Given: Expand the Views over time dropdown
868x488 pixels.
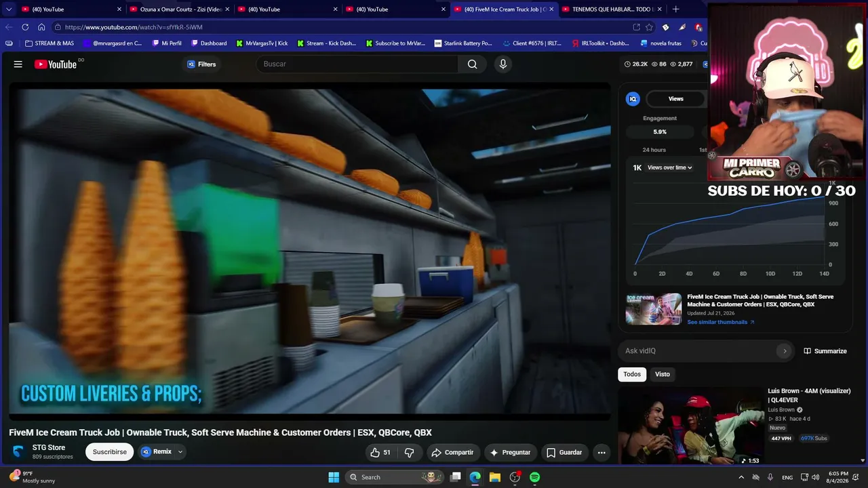Looking at the screenshot, I should pyautogui.click(x=670, y=167).
